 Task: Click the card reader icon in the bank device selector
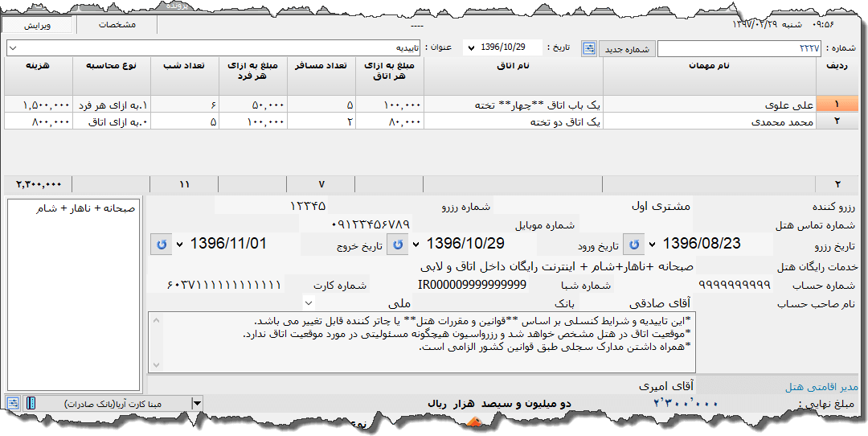(x=31, y=403)
